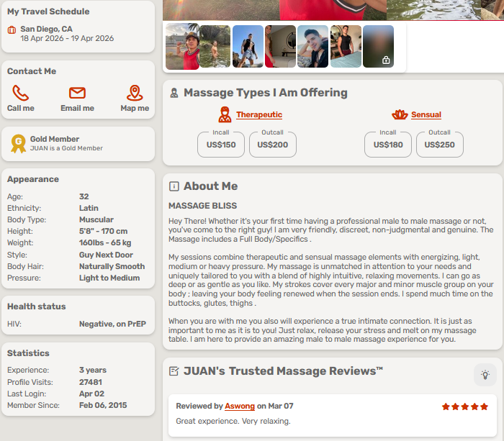Click the Sensual lotus icon

point(400,115)
